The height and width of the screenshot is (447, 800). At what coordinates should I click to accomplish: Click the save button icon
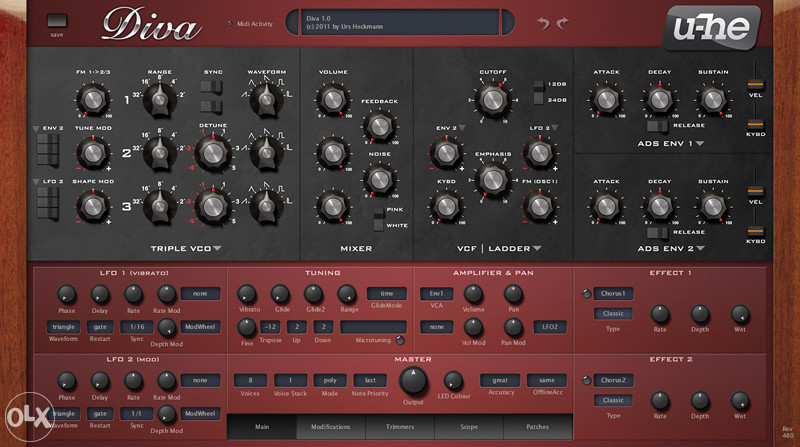57,20
